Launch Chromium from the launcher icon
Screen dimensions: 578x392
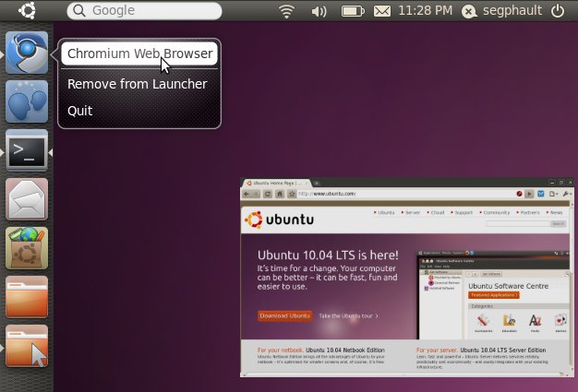(27, 53)
